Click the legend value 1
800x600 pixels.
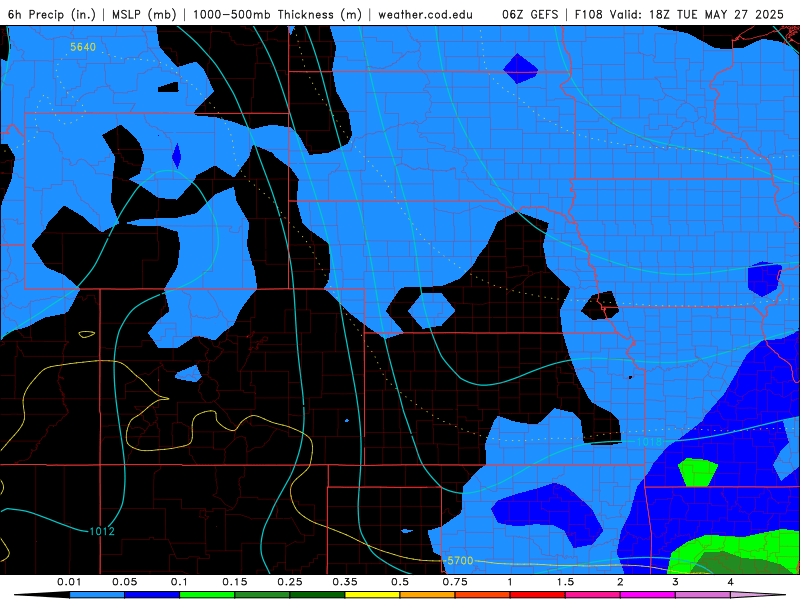pyautogui.click(x=510, y=582)
